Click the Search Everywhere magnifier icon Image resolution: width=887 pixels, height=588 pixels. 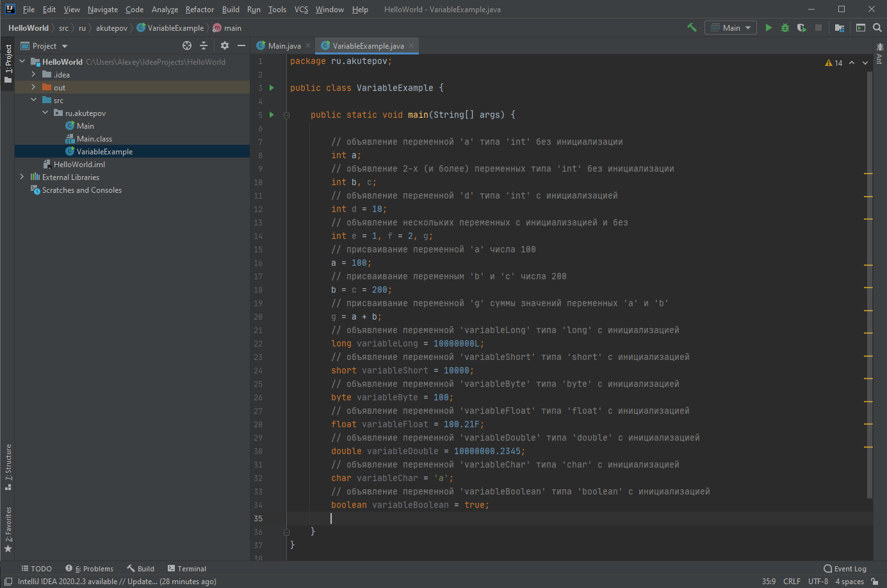tap(877, 28)
